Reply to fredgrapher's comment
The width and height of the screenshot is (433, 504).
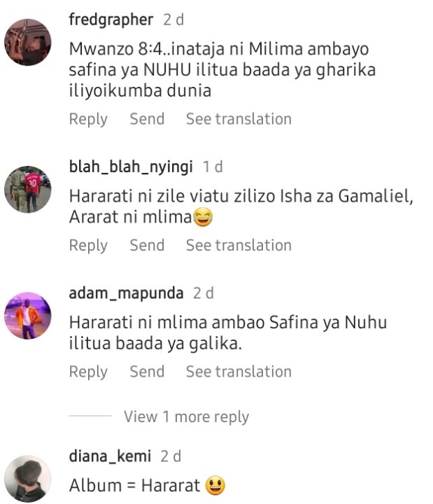88,119
